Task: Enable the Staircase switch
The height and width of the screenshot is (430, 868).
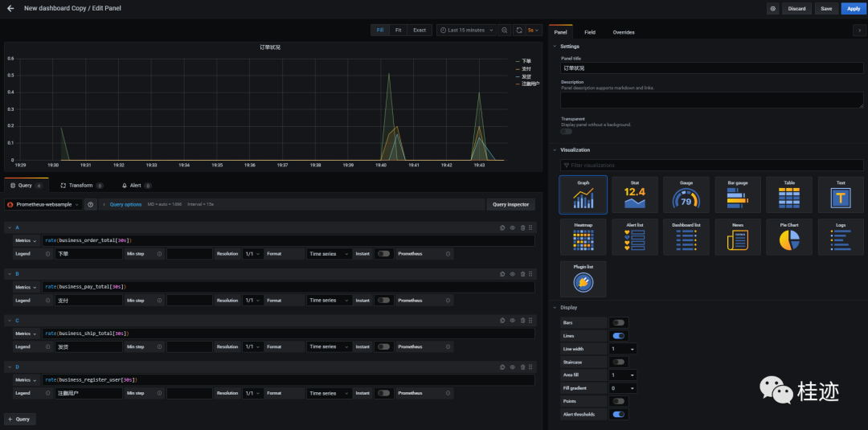Action: (618, 362)
